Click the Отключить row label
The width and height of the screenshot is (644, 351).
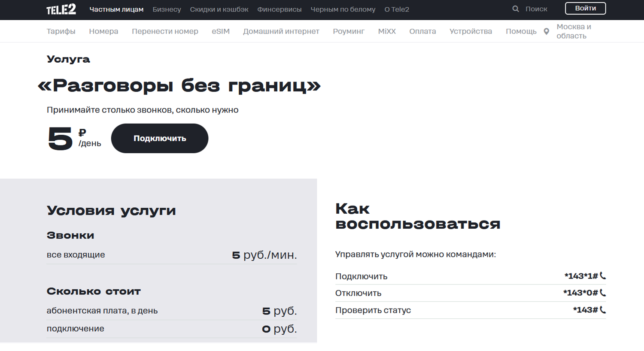tap(358, 293)
